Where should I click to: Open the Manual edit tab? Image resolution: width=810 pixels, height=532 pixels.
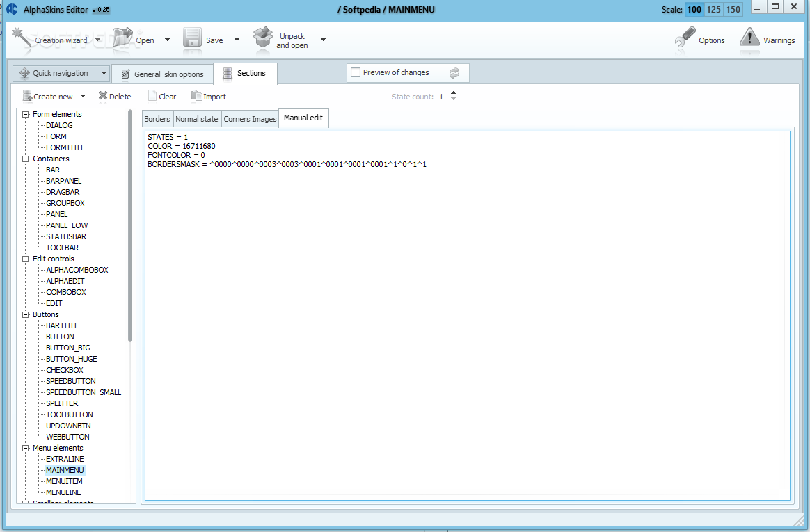[303, 118]
